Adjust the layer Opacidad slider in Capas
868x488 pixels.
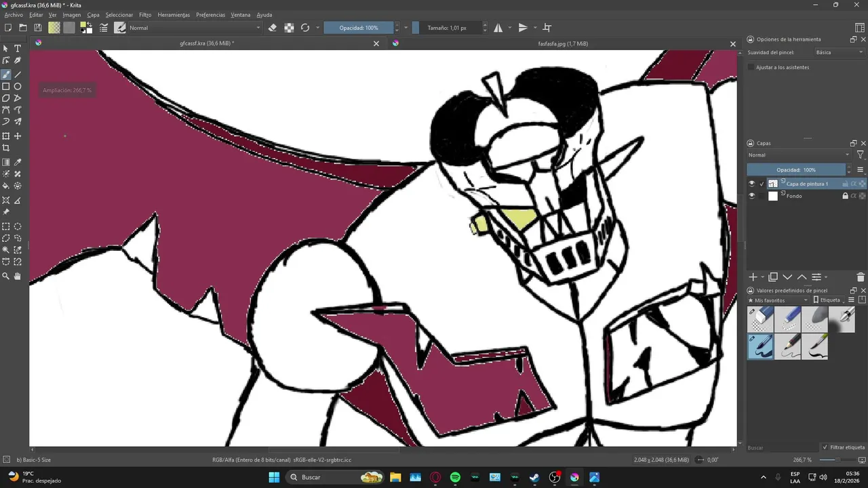pos(796,169)
